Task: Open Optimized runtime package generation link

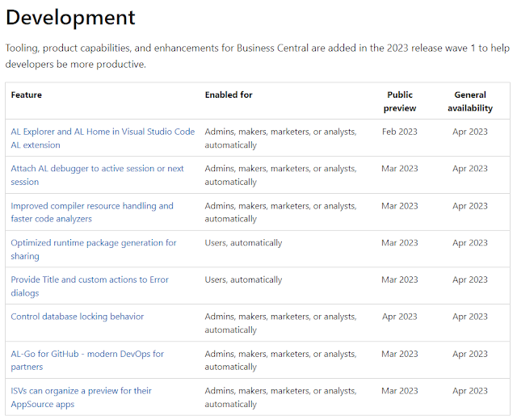Action: 93,242
